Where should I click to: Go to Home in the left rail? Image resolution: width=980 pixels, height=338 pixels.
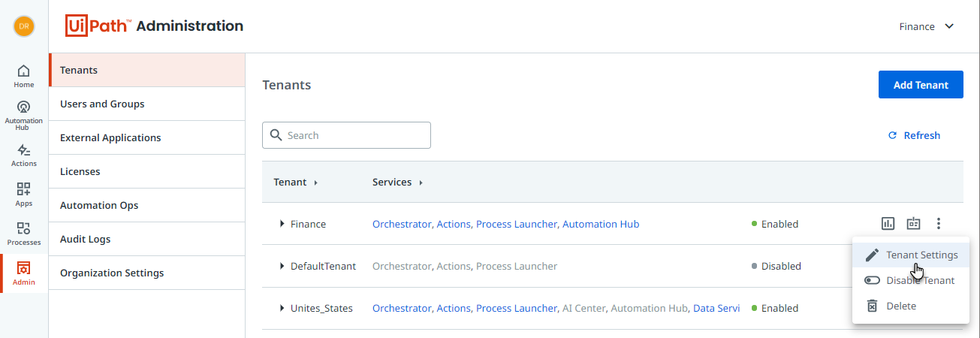click(24, 76)
